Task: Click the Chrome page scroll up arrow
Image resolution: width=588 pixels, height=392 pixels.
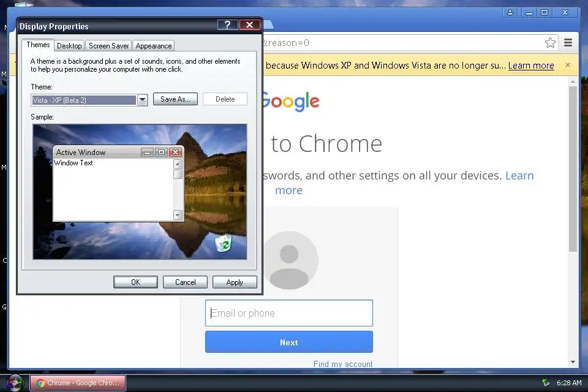Action: 573,81
